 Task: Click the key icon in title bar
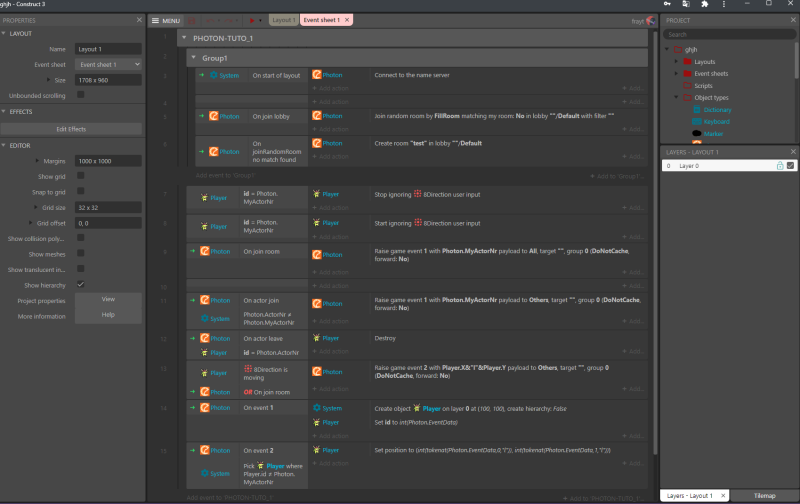(x=667, y=4)
